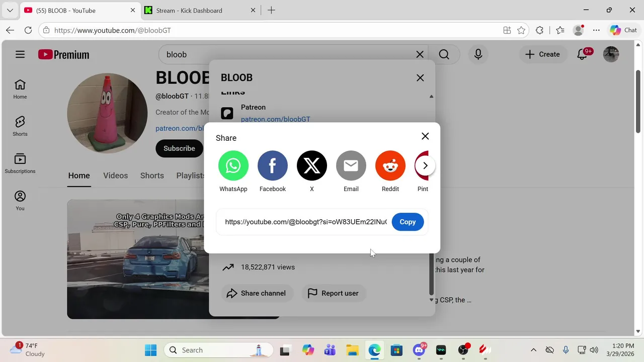Open the browser extensions icon
Screen dimensions: 644x362
(x=539, y=30)
